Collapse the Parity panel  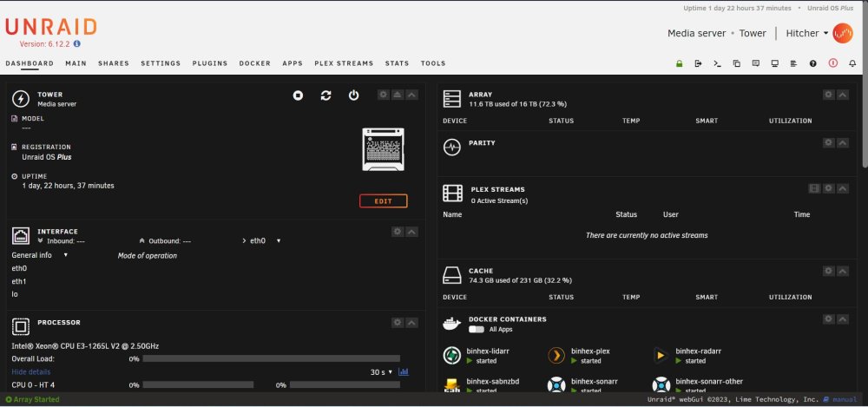point(843,143)
